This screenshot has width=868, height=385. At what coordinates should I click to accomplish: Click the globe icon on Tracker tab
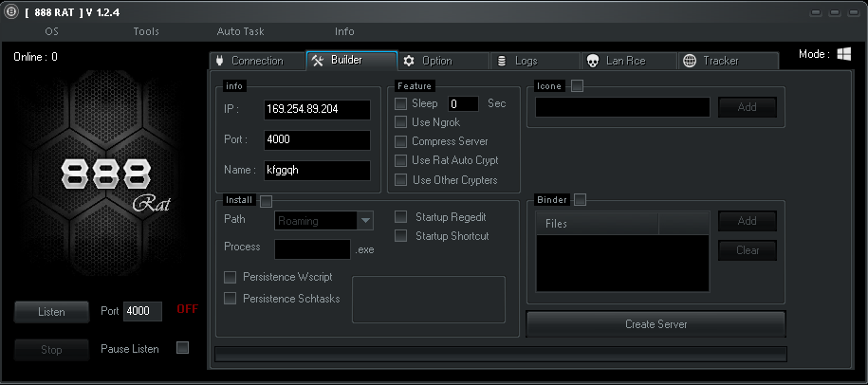(x=689, y=61)
